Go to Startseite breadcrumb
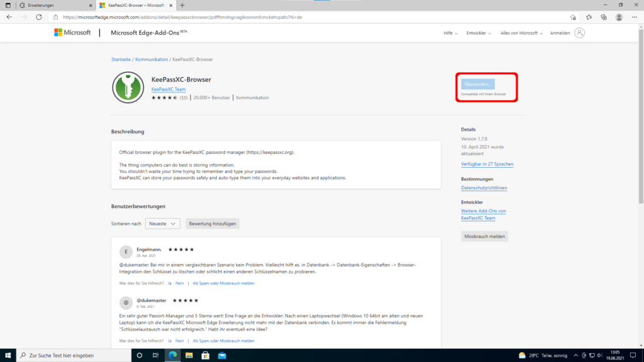This screenshot has width=644, height=362. [121, 60]
